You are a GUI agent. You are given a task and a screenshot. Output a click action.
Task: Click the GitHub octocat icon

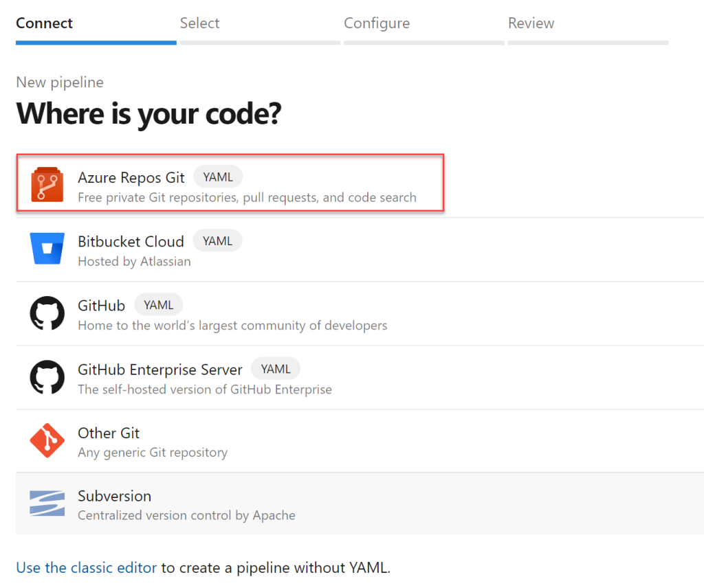(47, 313)
